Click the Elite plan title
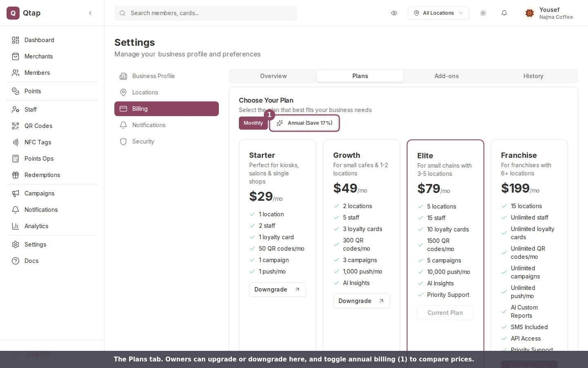Screen dimensions: 588x368 pyautogui.click(x=425, y=156)
